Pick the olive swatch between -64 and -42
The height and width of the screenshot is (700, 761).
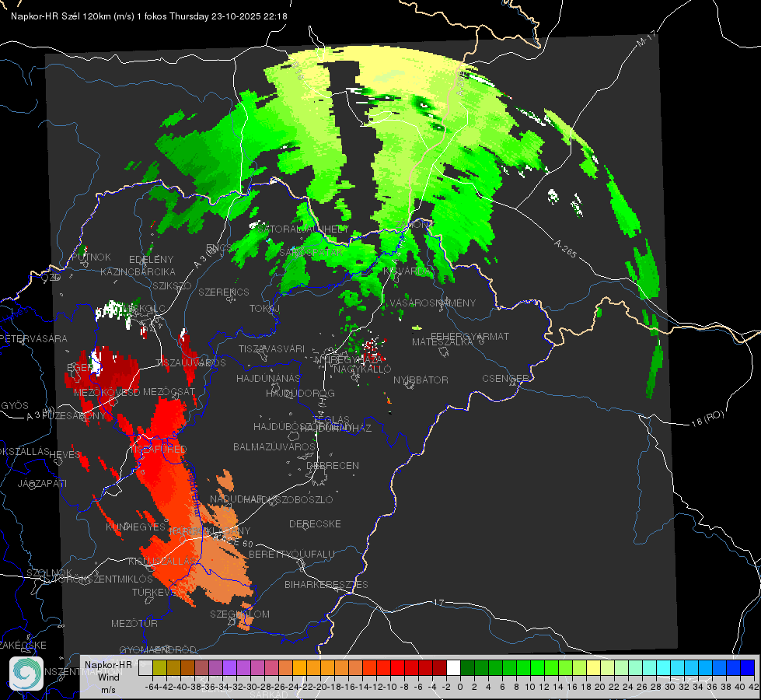tap(159, 668)
